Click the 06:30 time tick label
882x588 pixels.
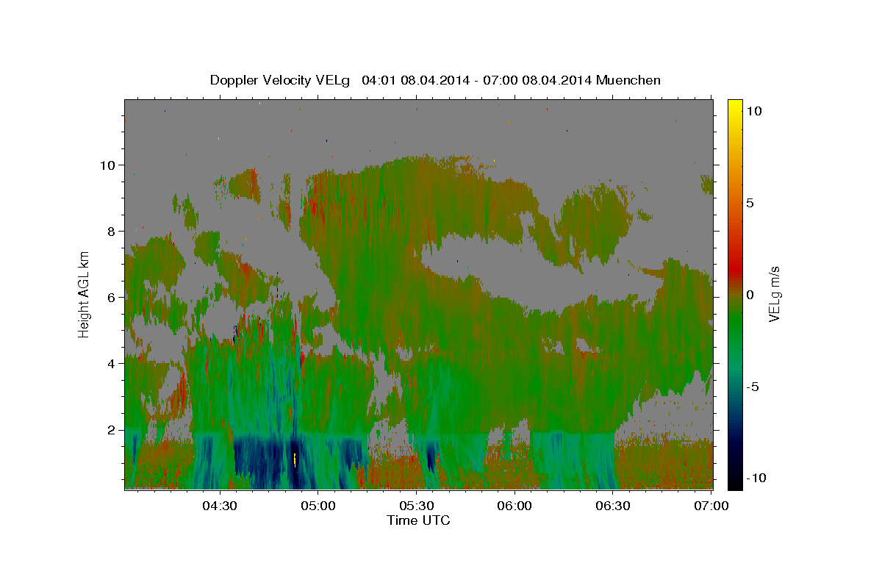[x=613, y=506]
